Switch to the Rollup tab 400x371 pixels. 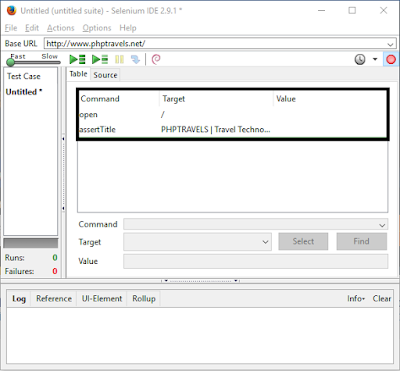(144, 299)
